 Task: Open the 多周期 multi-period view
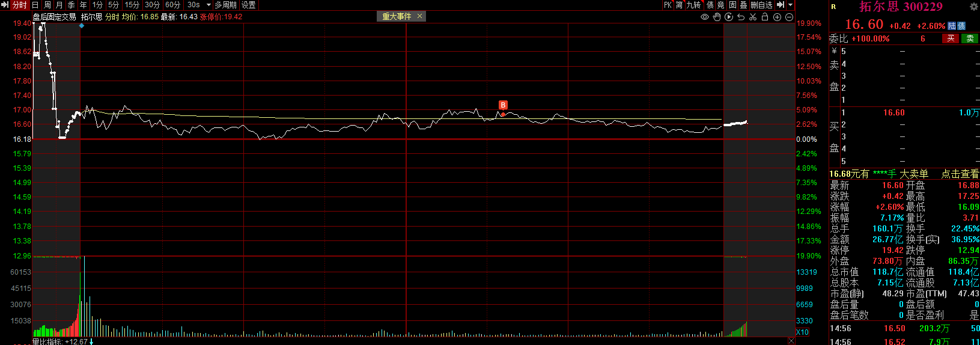click(225, 5)
